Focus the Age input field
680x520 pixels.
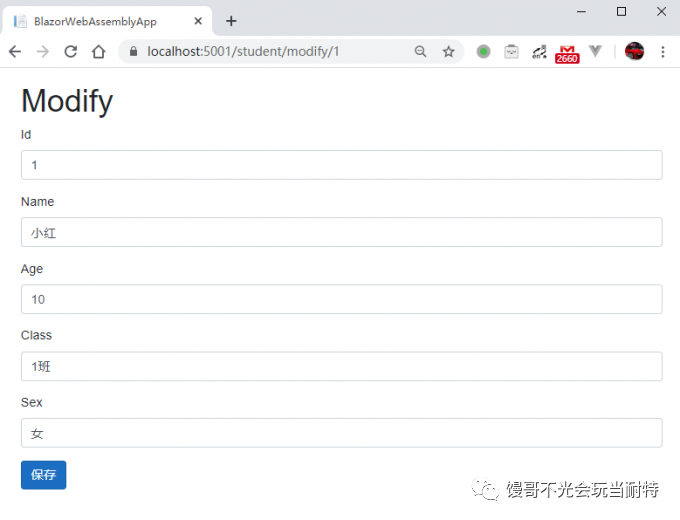pyautogui.click(x=342, y=299)
